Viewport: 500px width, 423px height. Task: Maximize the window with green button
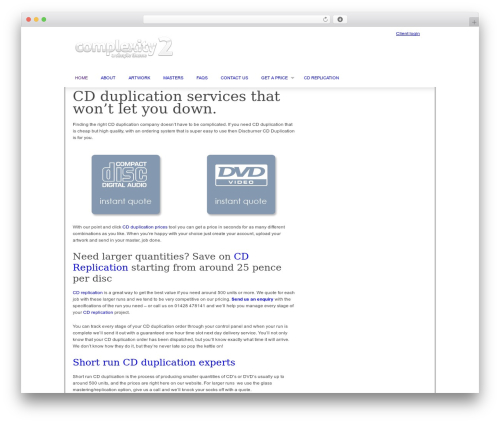tap(44, 20)
